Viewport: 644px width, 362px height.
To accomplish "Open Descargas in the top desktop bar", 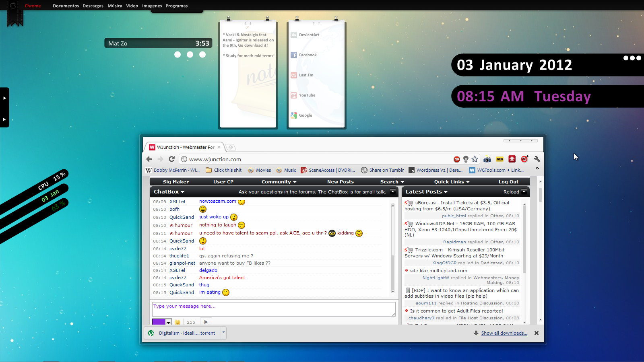I will point(93,6).
